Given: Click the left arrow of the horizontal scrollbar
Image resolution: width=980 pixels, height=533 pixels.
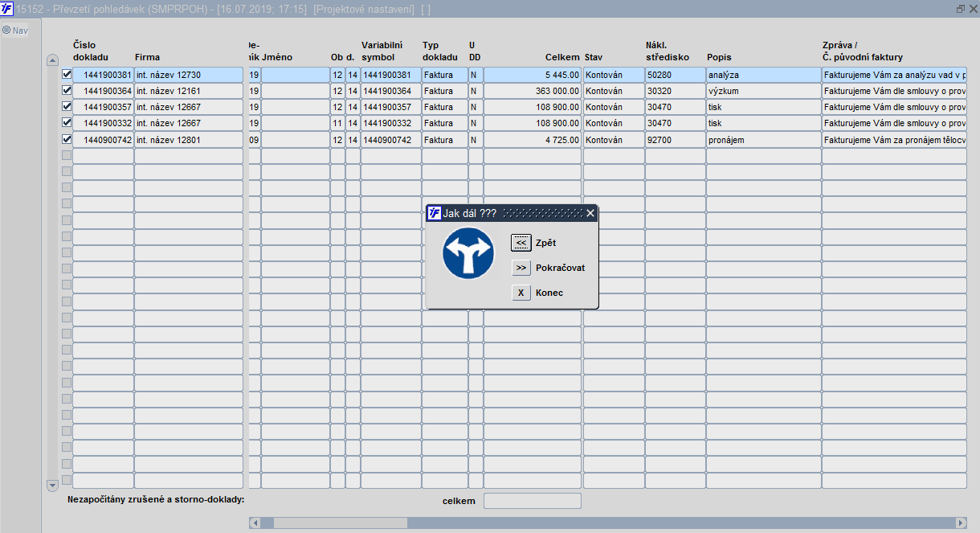Looking at the screenshot, I should [255, 523].
